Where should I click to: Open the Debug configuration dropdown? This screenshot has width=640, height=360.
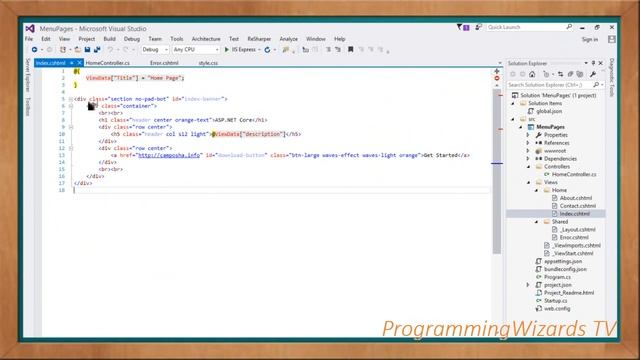click(155, 49)
